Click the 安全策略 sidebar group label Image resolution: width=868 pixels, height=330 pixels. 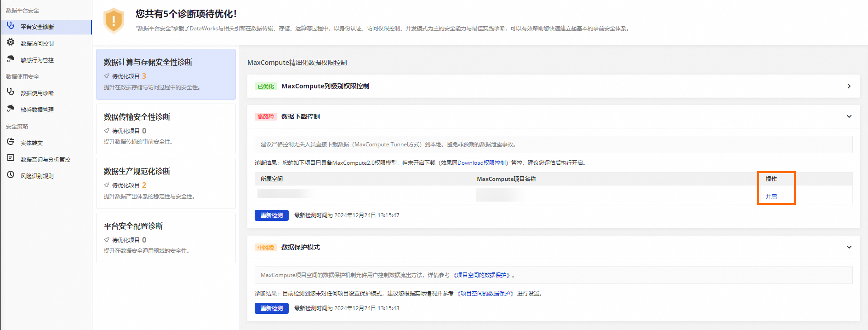pos(17,126)
